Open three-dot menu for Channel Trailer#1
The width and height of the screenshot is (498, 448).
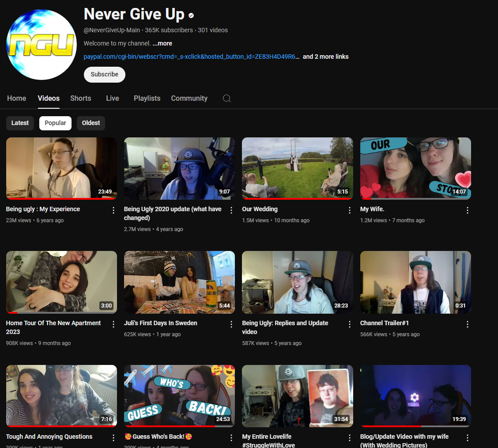click(468, 324)
